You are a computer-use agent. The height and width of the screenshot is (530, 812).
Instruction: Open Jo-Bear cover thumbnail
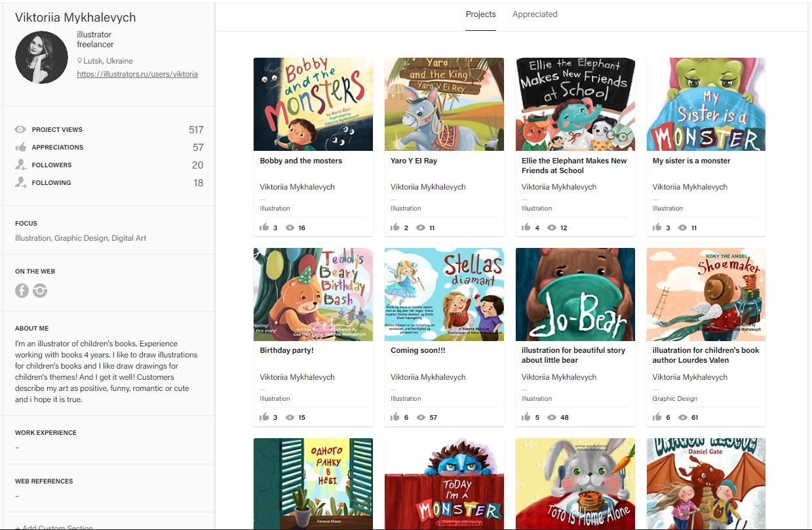[x=575, y=295]
